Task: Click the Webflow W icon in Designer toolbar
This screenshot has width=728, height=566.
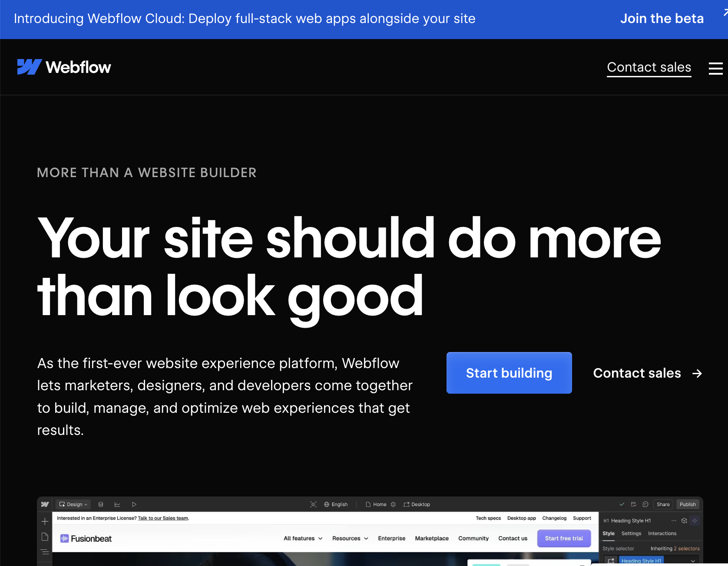Action: point(45,504)
